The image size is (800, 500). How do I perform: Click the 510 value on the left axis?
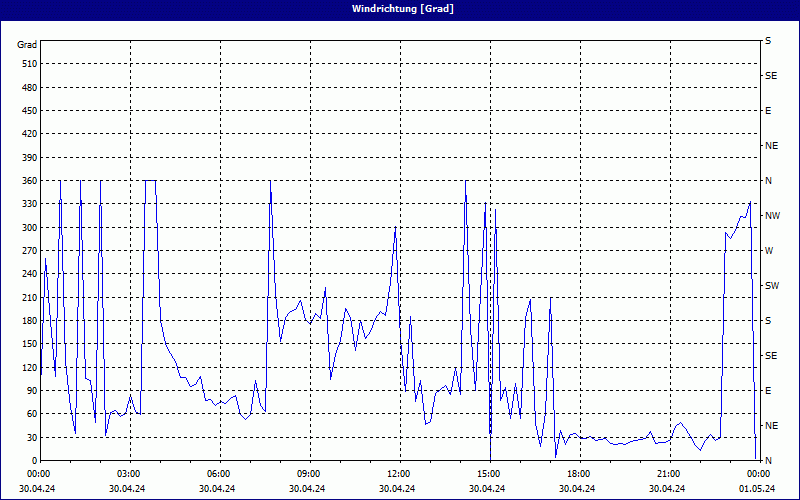(27, 64)
